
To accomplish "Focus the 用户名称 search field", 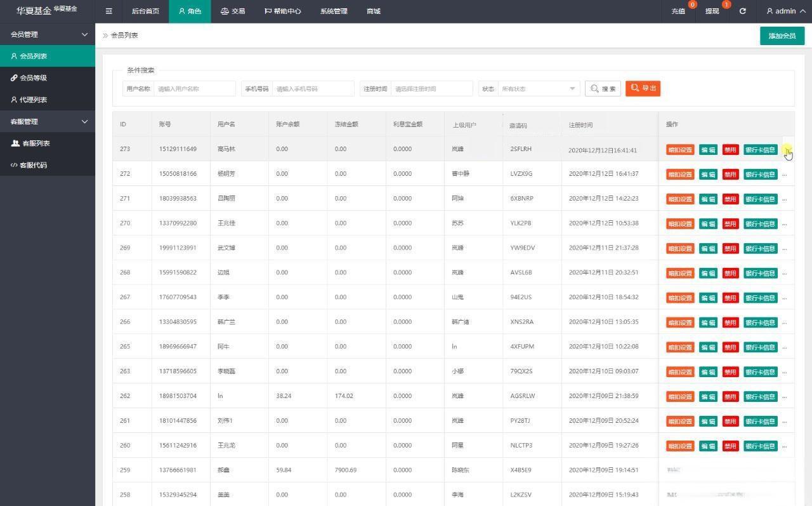I will pyautogui.click(x=195, y=89).
